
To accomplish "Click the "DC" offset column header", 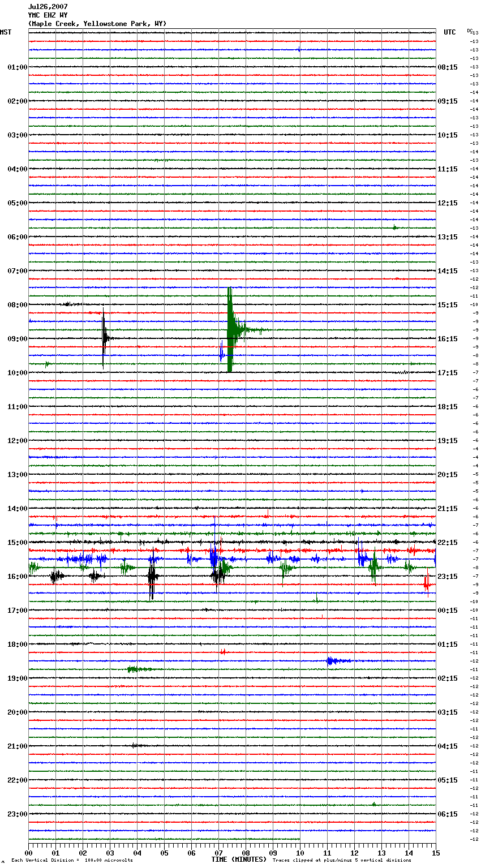I will 469,31.
